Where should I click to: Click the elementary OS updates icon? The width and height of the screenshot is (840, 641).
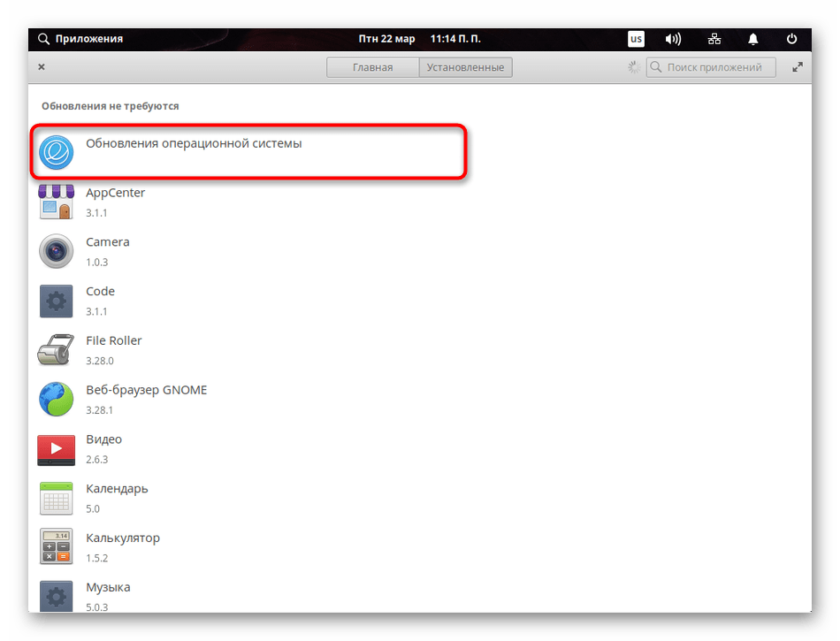(57, 153)
